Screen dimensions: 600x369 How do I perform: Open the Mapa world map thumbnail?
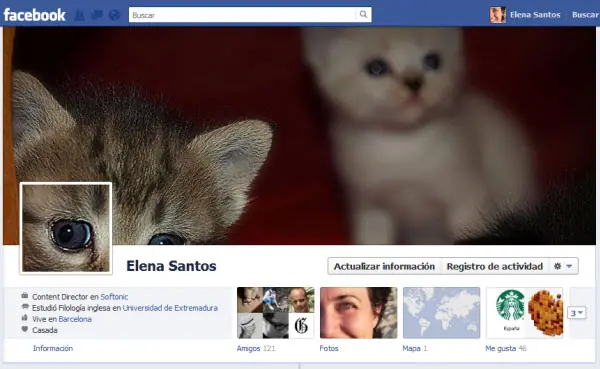coord(442,313)
